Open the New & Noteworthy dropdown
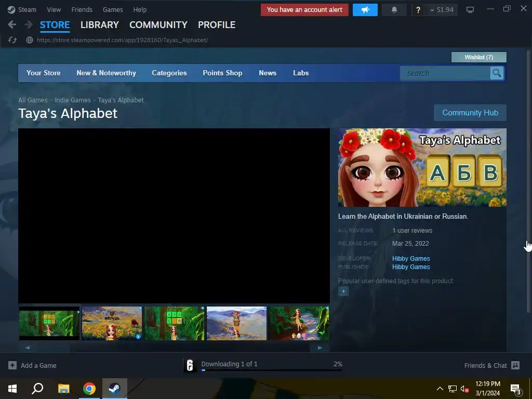532x399 pixels. pyautogui.click(x=106, y=73)
